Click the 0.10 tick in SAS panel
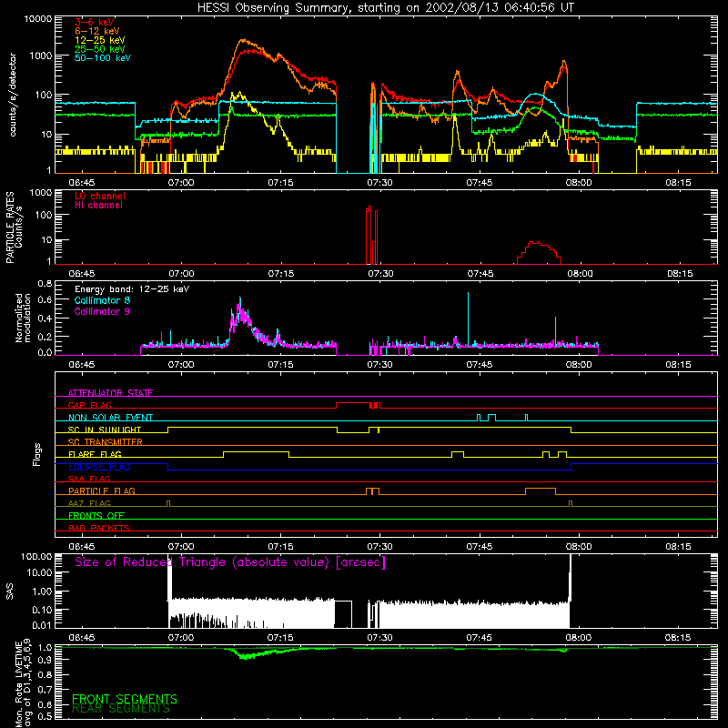 coord(42,610)
